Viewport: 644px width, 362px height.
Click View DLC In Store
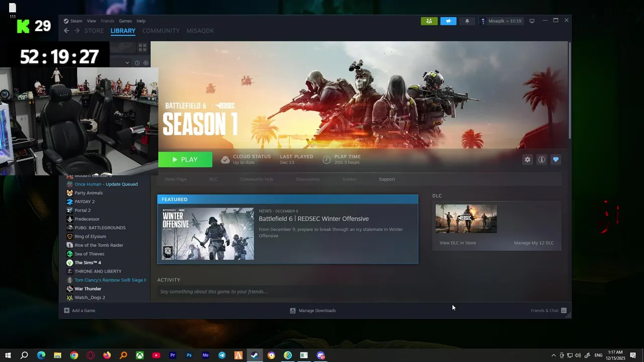click(x=457, y=243)
